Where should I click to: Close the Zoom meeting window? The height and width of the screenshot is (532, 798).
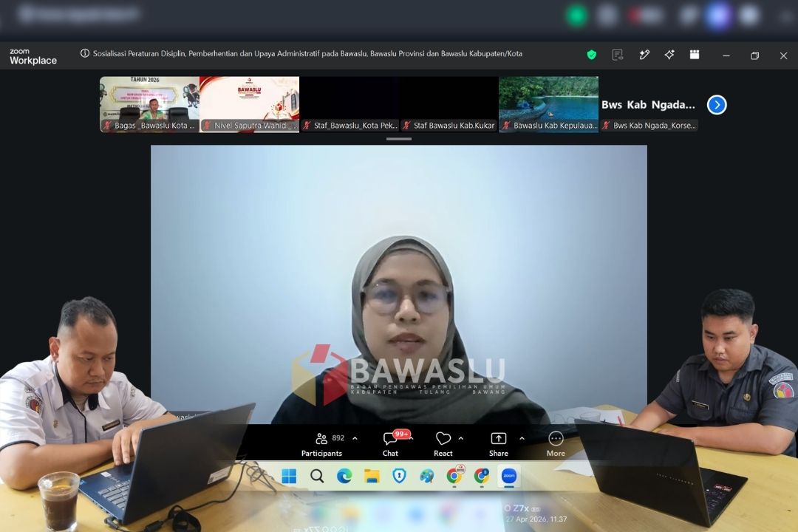click(x=784, y=55)
